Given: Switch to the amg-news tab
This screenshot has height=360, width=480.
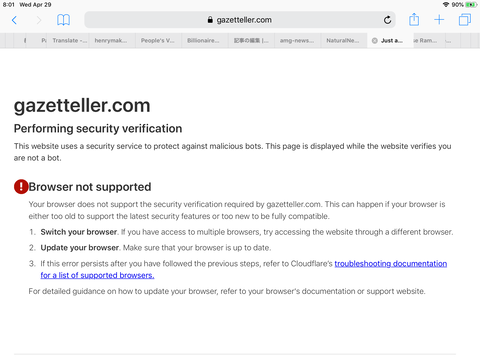Looking at the screenshot, I should 297,41.
